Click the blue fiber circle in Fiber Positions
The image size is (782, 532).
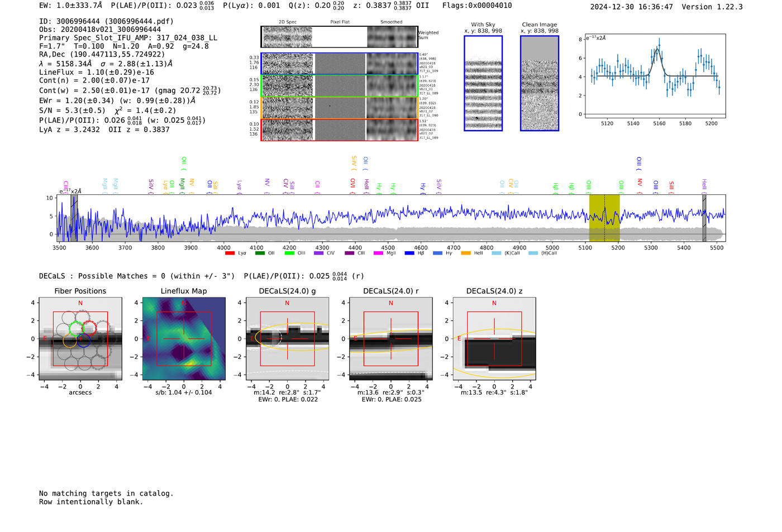pyautogui.click(x=84, y=339)
